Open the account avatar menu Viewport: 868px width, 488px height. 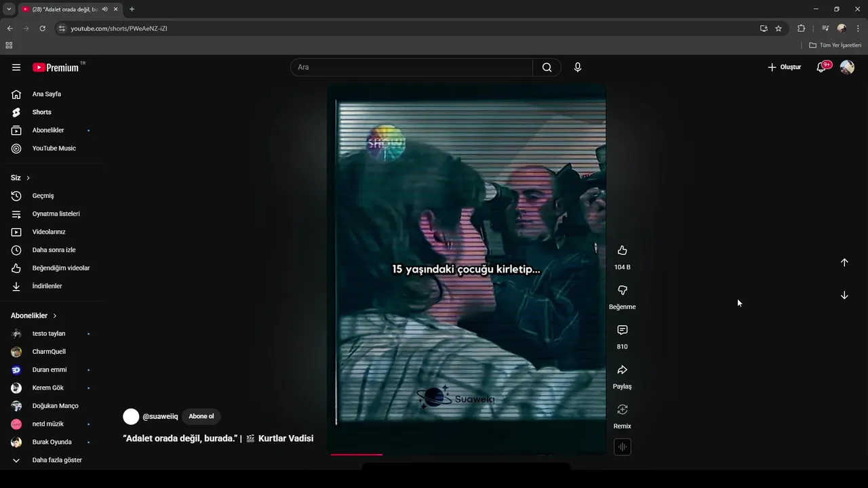[x=847, y=67]
